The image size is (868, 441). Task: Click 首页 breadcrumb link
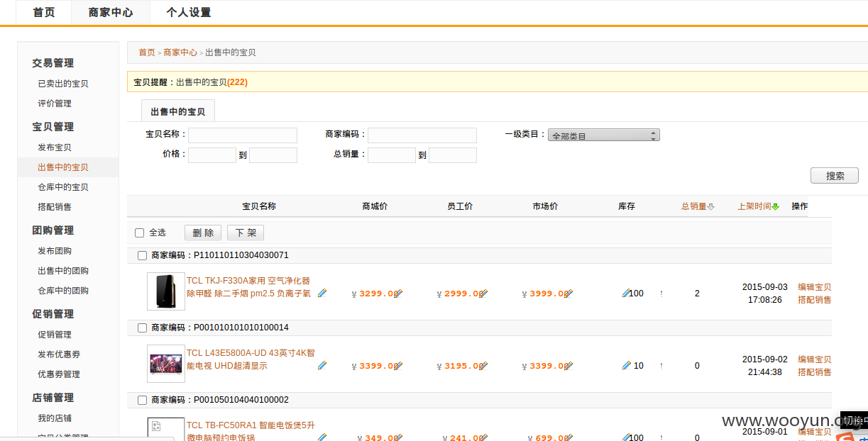147,52
